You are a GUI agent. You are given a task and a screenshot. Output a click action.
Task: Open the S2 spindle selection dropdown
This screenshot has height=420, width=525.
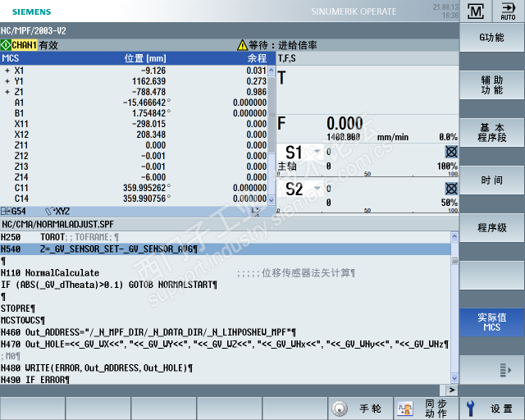coord(317,188)
